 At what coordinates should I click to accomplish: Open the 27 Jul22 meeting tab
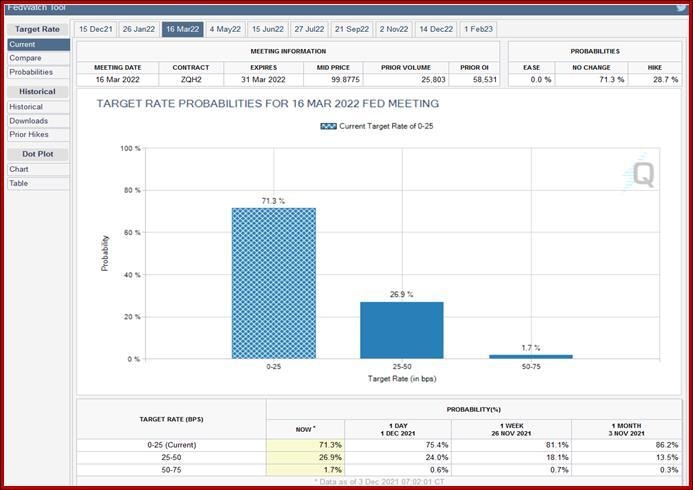coord(309,29)
